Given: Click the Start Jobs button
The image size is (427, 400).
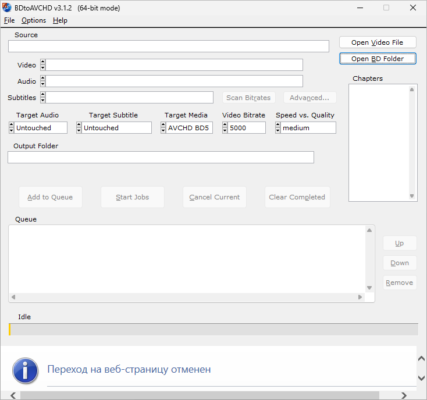Looking at the screenshot, I should tap(132, 197).
